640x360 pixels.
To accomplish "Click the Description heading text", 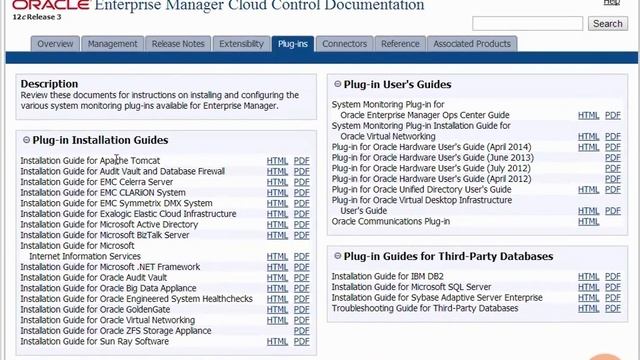I will point(49,84).
